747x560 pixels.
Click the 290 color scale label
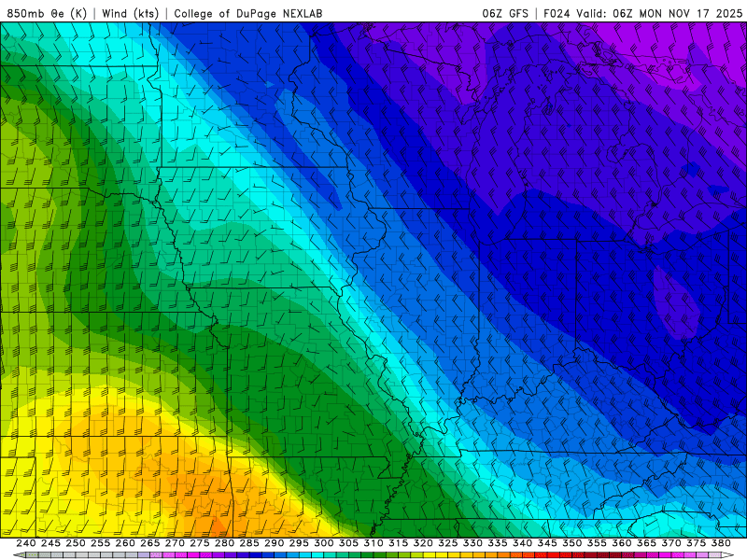click(274, 543)
